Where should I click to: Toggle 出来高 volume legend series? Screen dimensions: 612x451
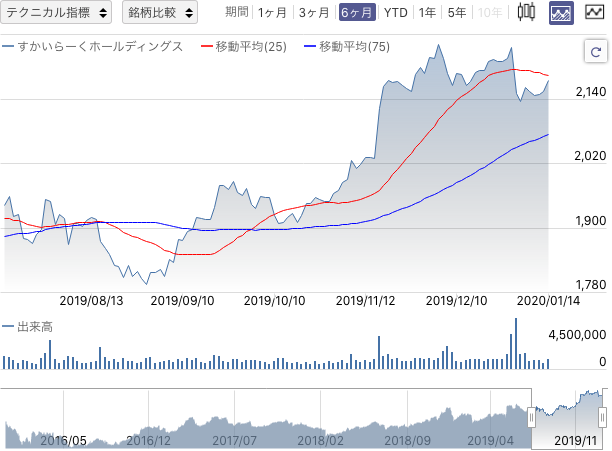pos(27,327)
